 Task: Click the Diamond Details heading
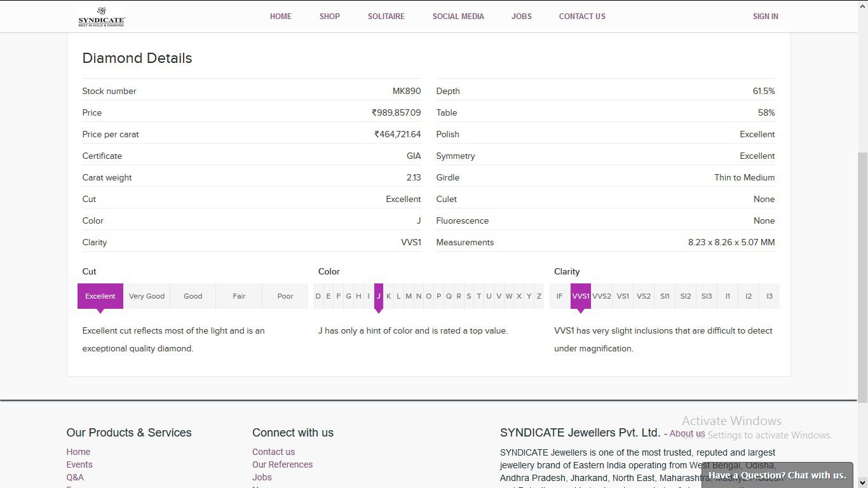[137, 58]
